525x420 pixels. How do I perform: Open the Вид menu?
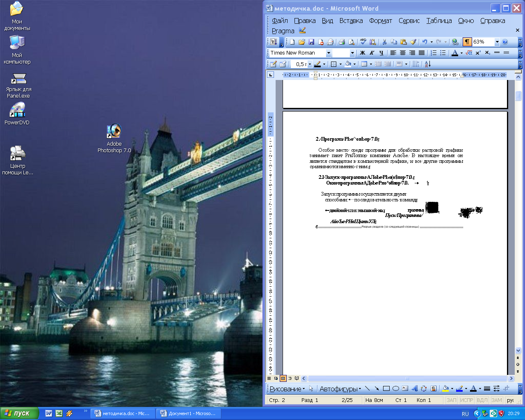[x=327, y=21]
